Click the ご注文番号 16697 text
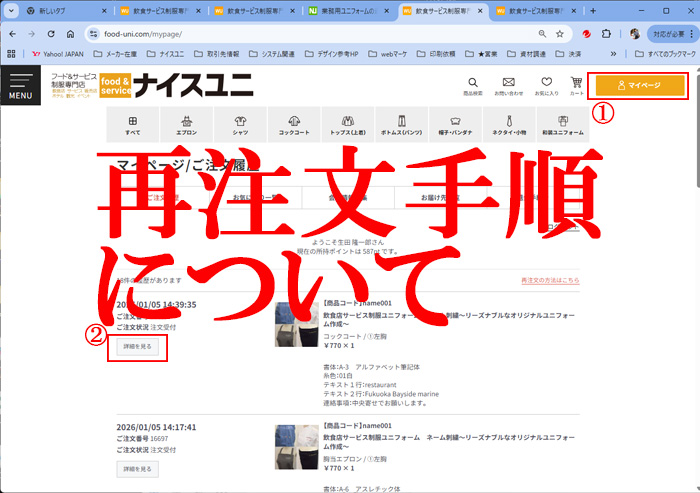Viewport: 700px width, 493px height. click(142, 439)
